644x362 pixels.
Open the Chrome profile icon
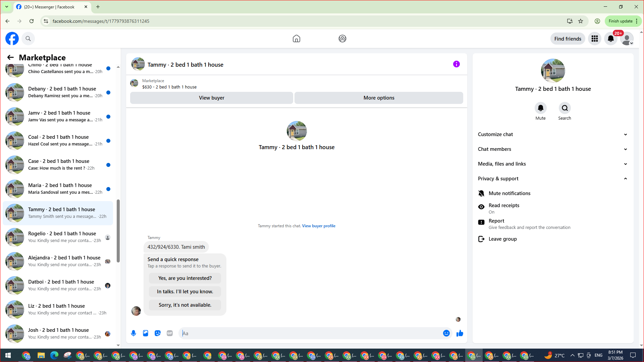click(597, 21)
